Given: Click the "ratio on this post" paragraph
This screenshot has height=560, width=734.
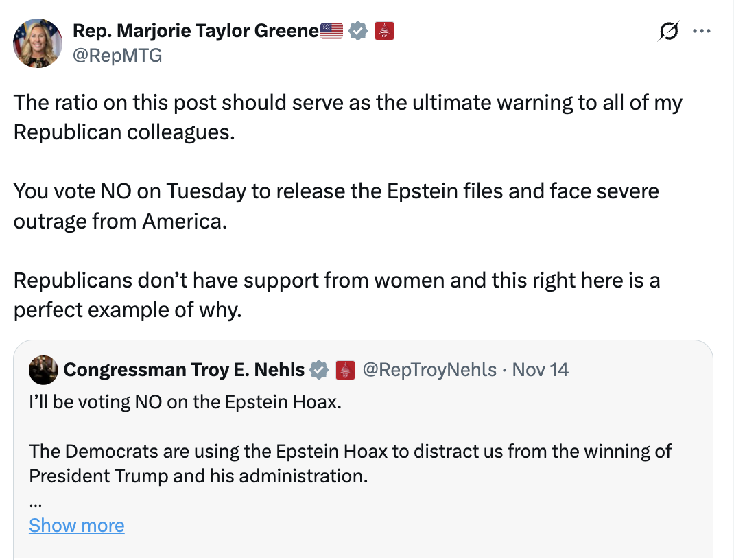Looking at the screenshot, I should [347, 117].
